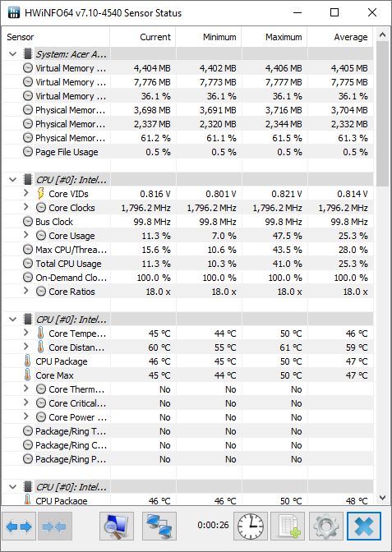The width and height of the screenshot is (392, 552).
Task: Expand the Core Ratios row
Action: (x=26, y=291)
